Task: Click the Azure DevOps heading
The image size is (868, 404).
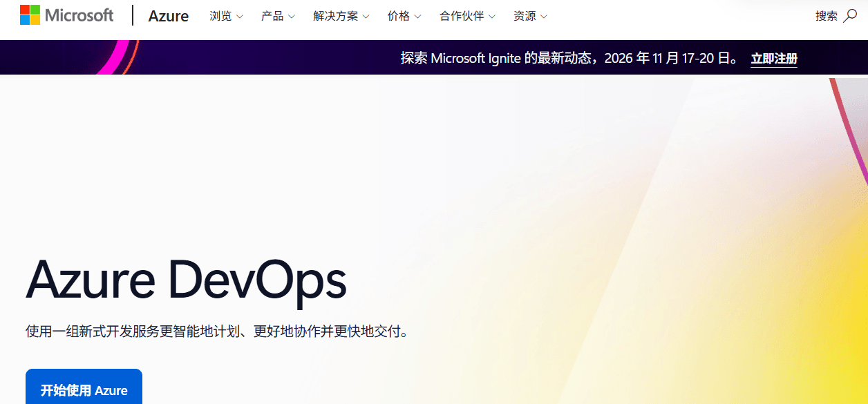Action: (x=186, y=280)
